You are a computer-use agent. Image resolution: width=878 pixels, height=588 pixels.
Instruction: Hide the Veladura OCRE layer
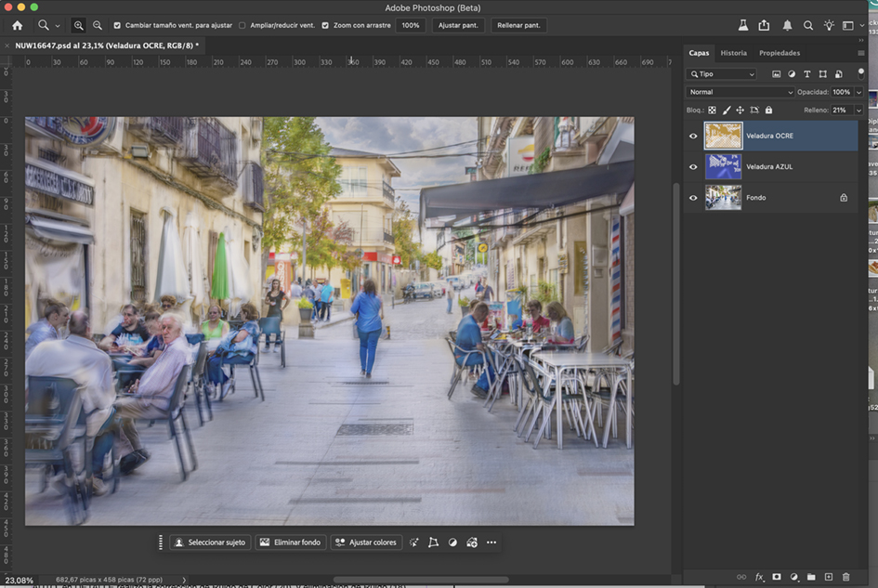(693, 136)
